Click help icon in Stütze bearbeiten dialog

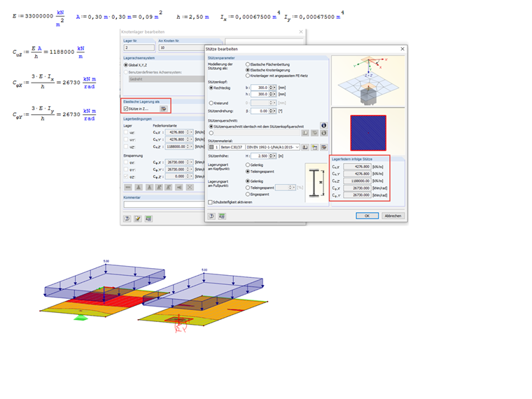point(211,216)
